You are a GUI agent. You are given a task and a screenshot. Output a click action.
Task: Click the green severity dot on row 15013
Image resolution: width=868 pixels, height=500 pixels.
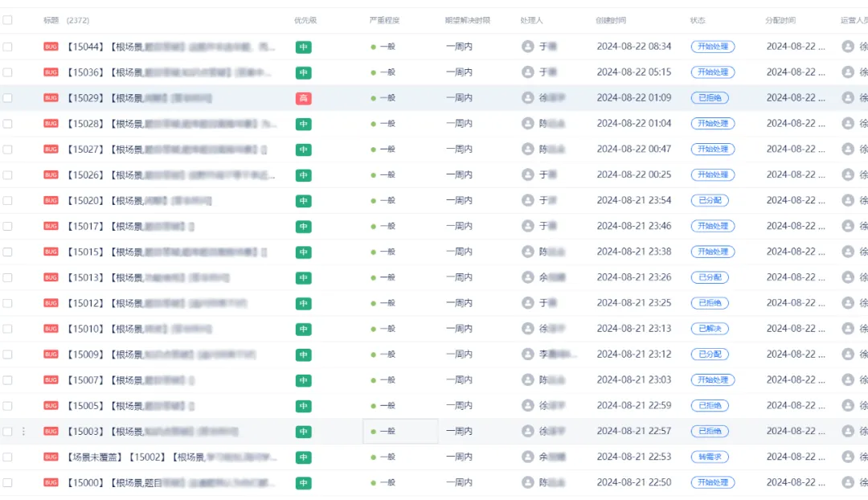point(374,278)
